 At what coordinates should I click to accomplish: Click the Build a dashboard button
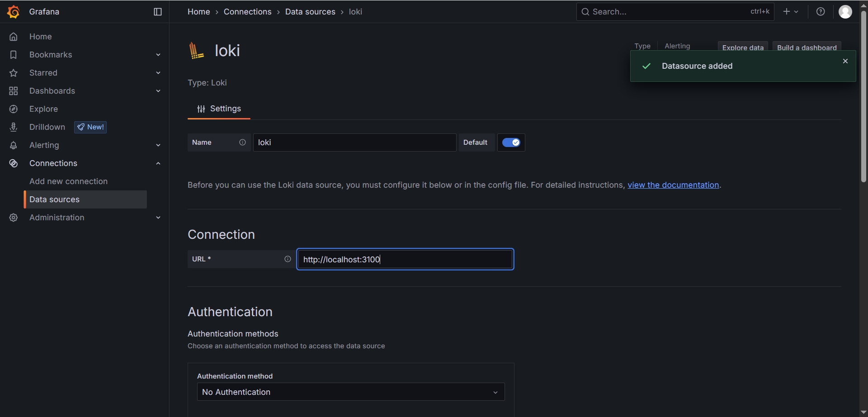click(x=807, y=47)
